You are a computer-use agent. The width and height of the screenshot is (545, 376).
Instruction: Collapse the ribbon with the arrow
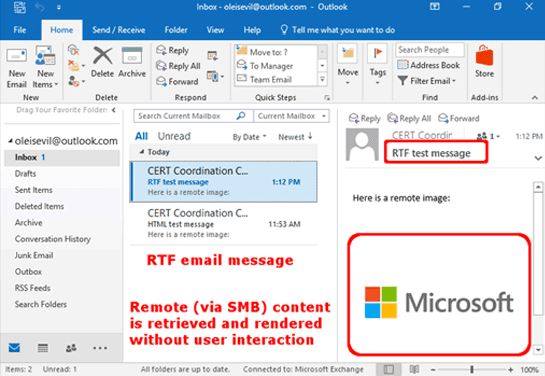click(535, 98)
